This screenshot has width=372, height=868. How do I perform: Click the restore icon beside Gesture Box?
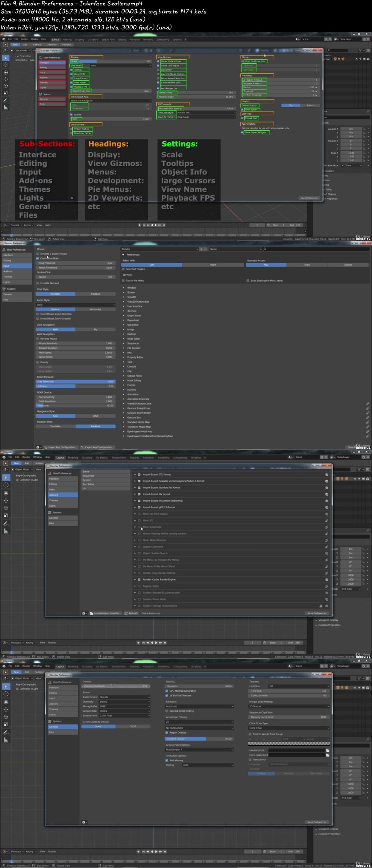[368, 417]
